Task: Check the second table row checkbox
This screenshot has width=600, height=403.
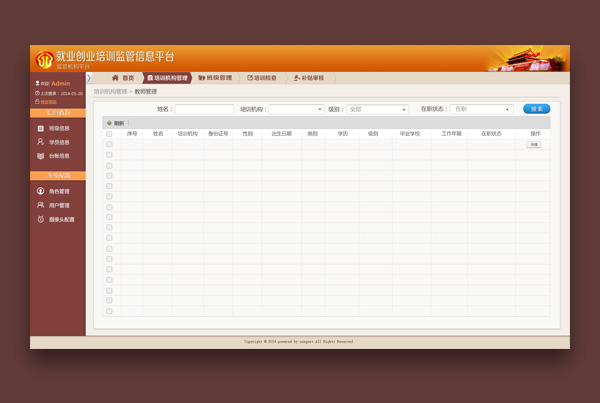Action: (109, 155)
